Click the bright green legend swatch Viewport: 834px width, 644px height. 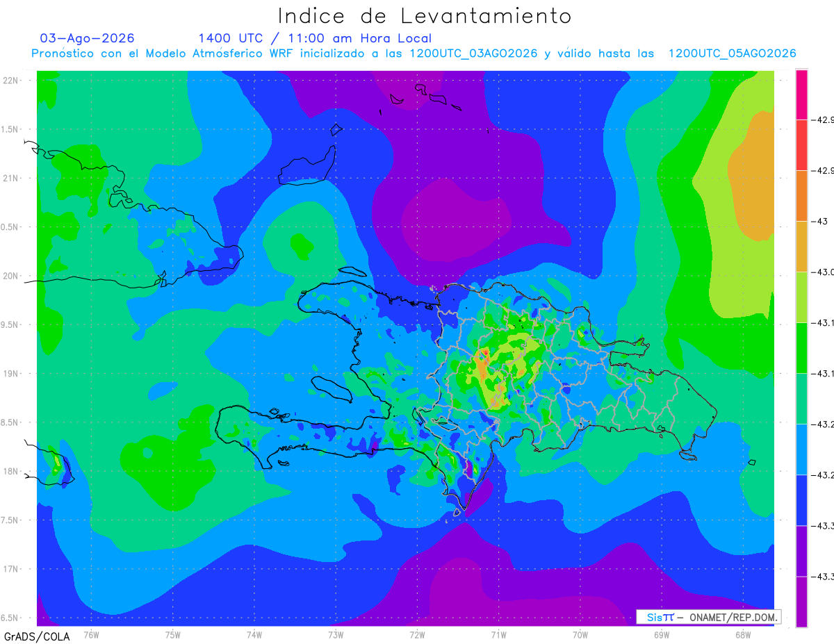coord(801,347)
